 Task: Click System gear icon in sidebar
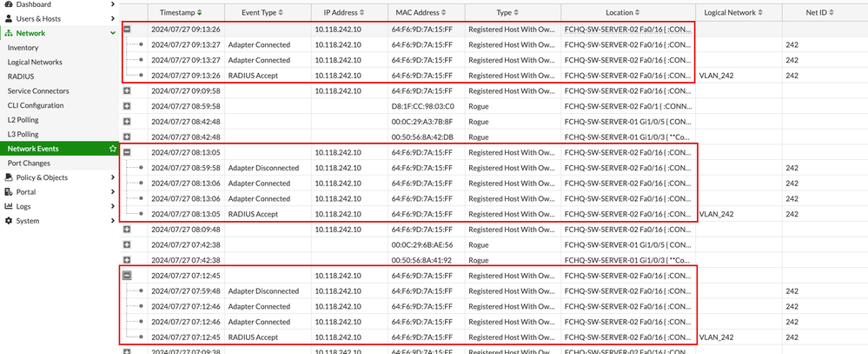click(x=9, y=220)
